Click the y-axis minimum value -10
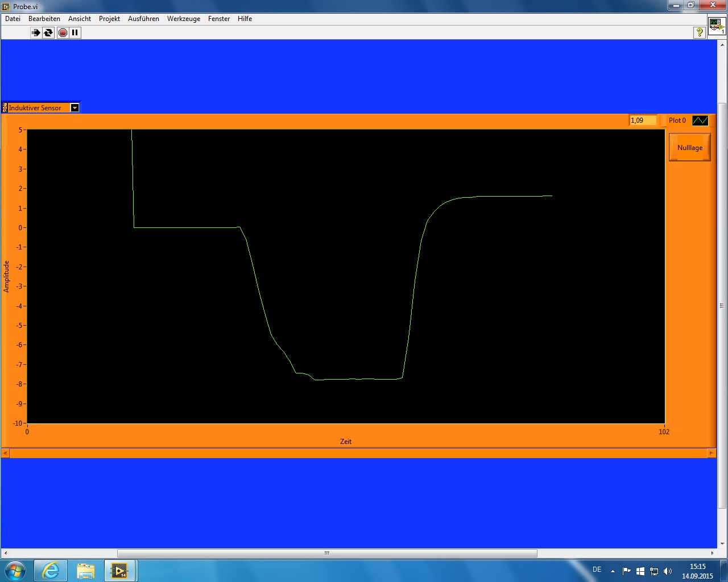This screenshot has width=728, height=582. (x=18, y=423)
